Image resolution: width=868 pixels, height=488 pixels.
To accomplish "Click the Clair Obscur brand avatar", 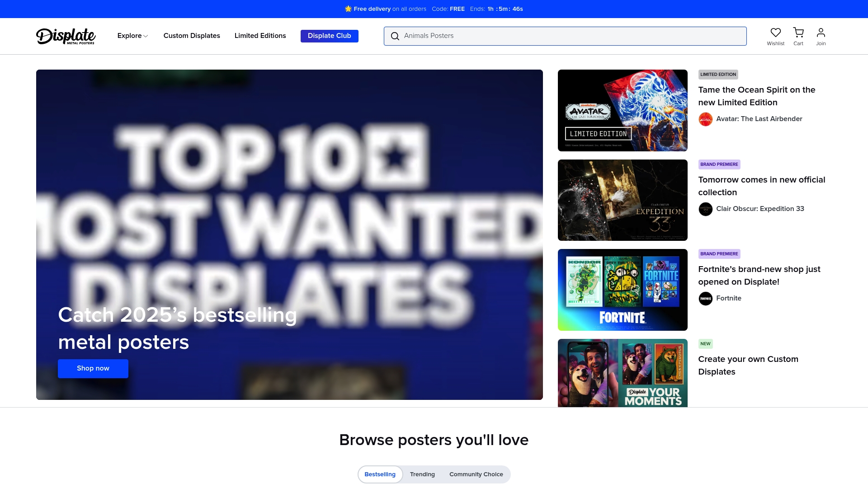I will click(705, 209).
